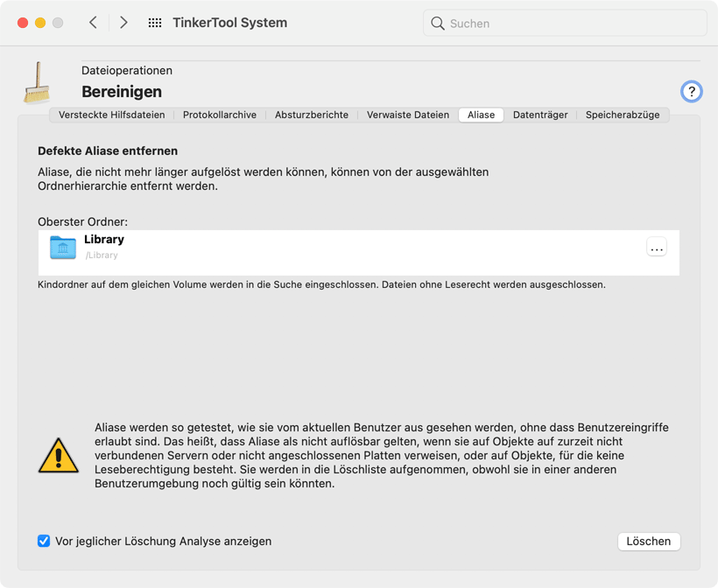Image resolution: width=718 pixels, height=588 pixels.
Task: Select the Aliase tab
Action: pos(481,115)
